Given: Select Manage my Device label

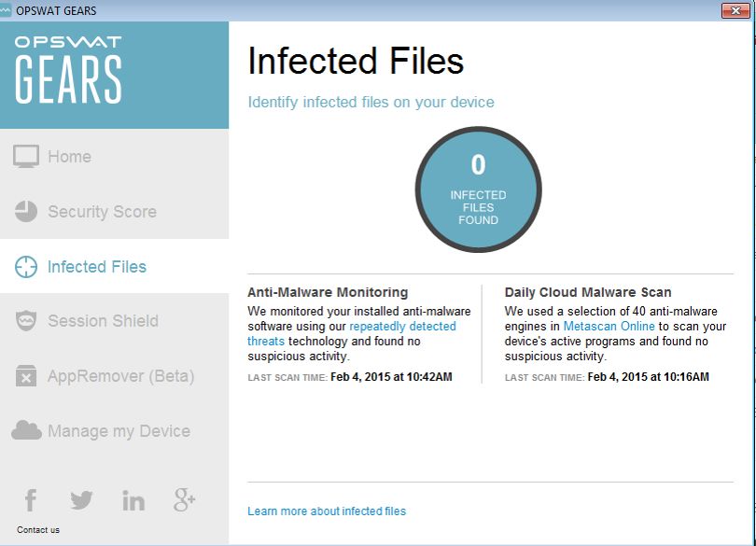Looking at the screenshot, I should coord(119,431).
